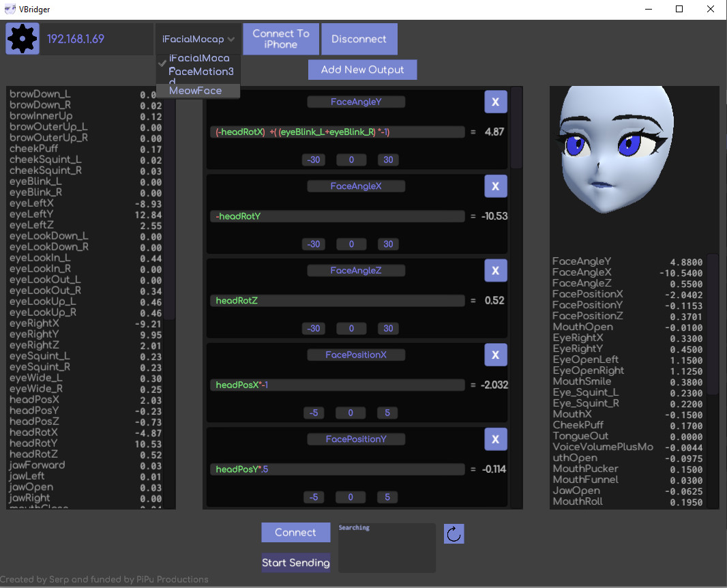Refresh the searching device list

pos(454,533)
